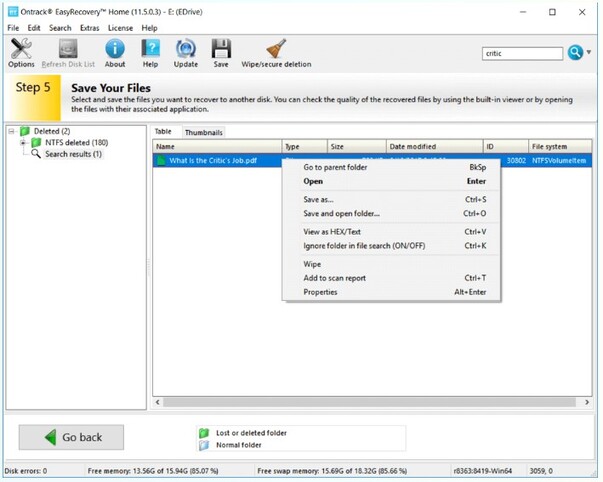Open Wipe/secure deletion broom tool

(276, 52)
